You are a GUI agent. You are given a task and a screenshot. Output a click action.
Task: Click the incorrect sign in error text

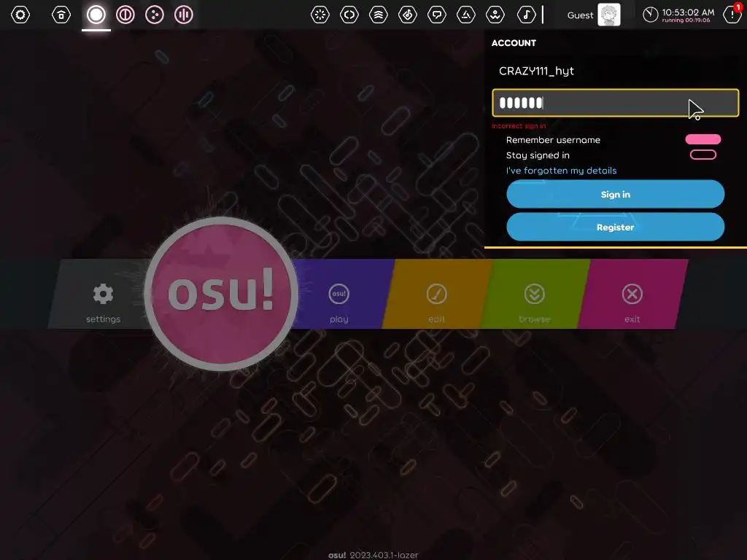[x=519, y=125]
